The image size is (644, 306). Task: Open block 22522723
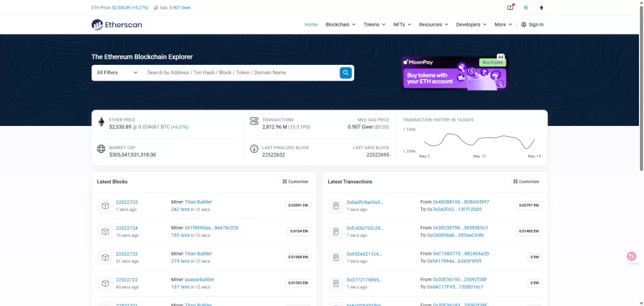pos(126,254)
